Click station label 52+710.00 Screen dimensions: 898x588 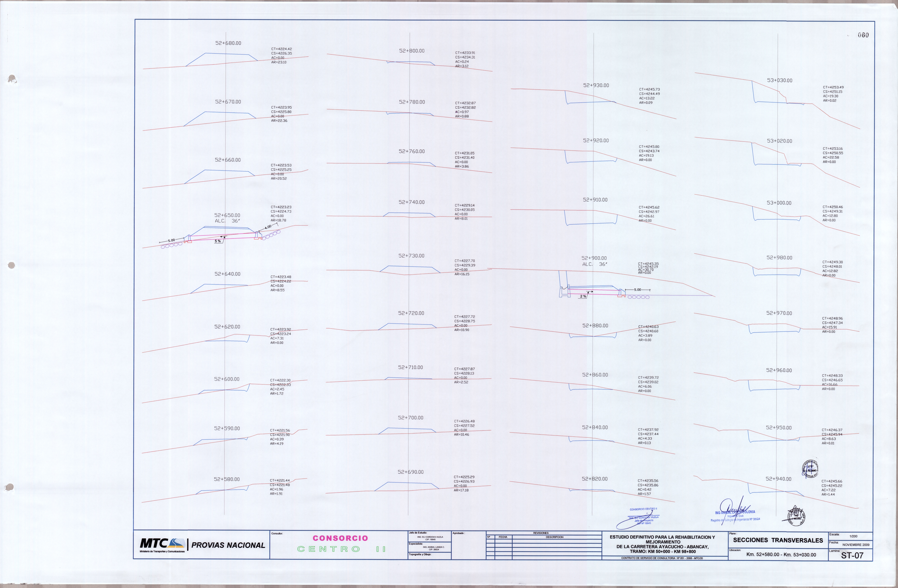tap(410, 367)
